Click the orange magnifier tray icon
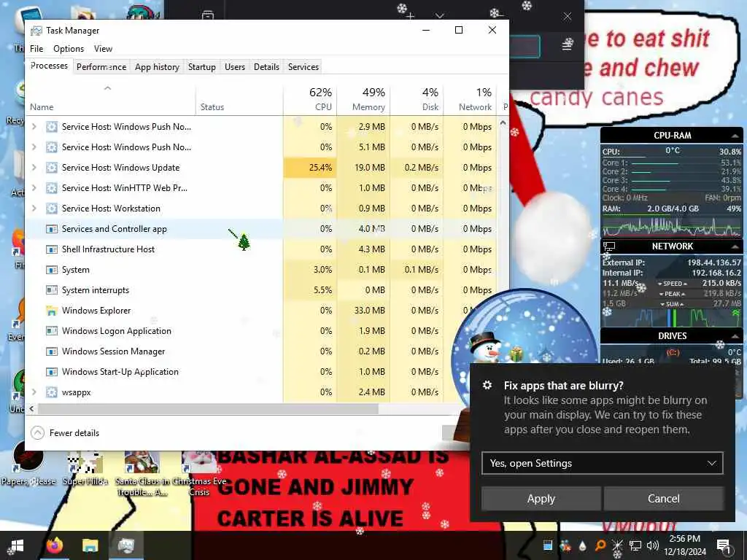The width and height of the screenshot is (747, 560). pyautogui.click(x=600, y=545)
